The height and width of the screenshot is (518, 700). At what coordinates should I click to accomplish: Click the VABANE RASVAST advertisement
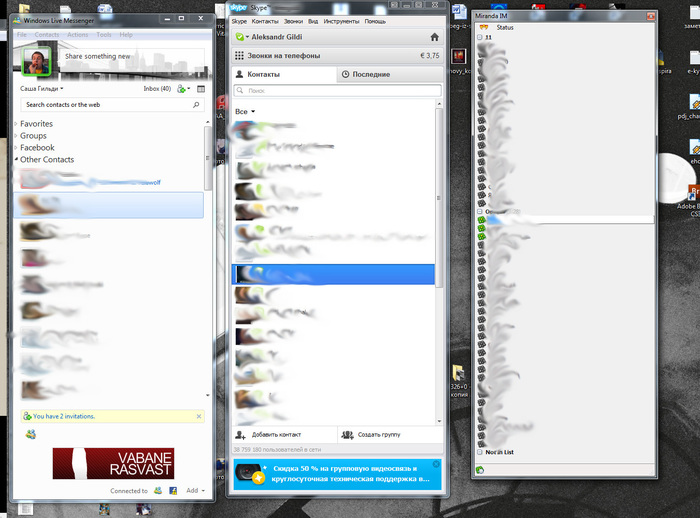tap(113, 464)
